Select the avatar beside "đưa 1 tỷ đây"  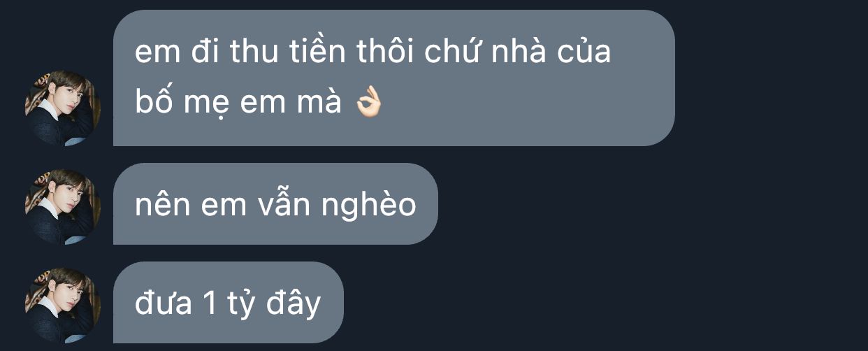63,305
